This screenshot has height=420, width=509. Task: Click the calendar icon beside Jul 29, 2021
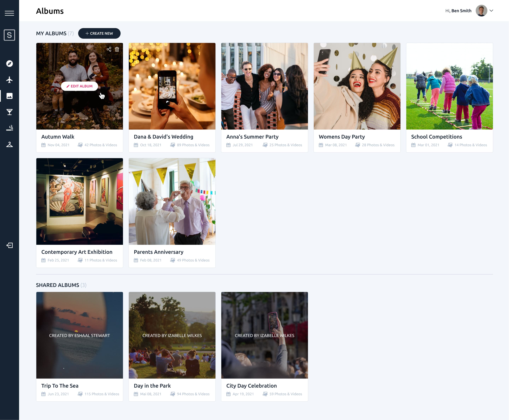pyautogui.click(x=228, y=145)
